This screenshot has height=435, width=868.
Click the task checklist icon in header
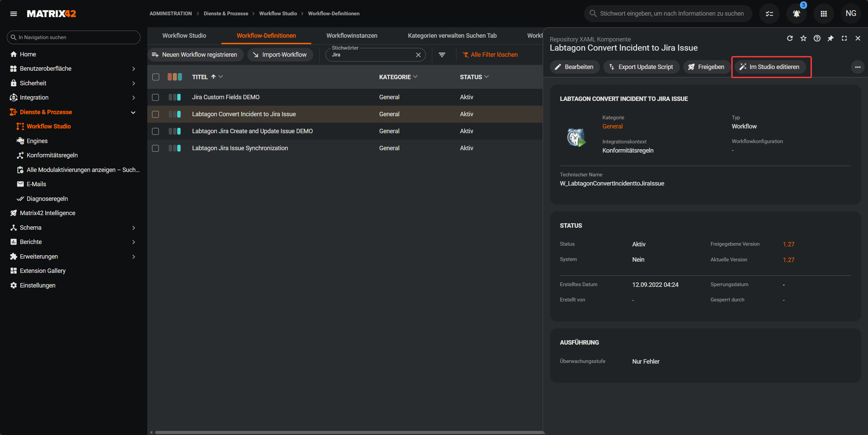(769, 14)
